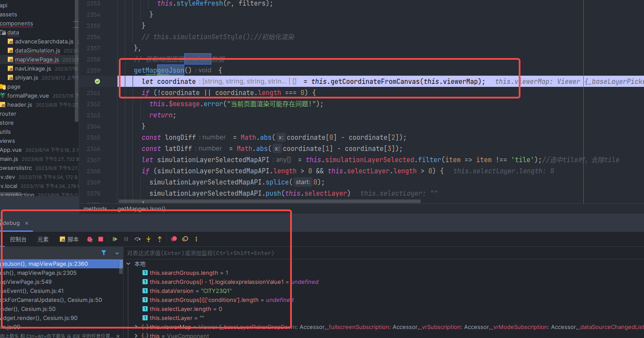Open shiyan.js in project tree
Viewport: 644px width, 338px height.
click(27, 78)
